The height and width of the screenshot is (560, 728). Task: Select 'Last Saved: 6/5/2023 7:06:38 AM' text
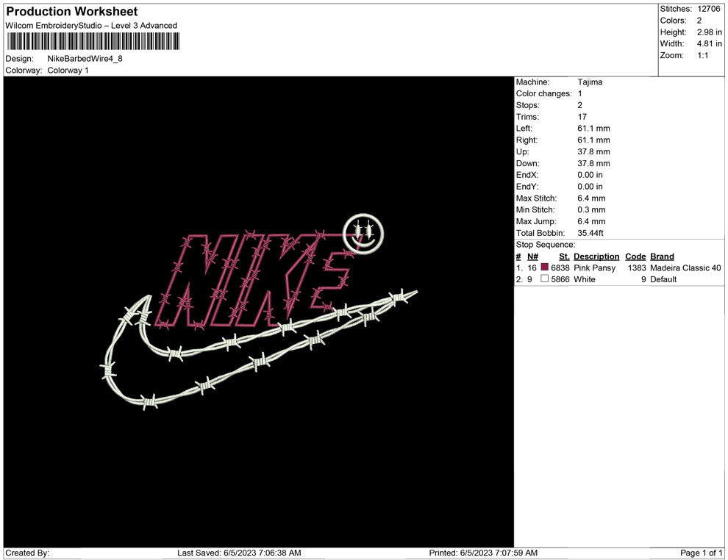[239, 553]
